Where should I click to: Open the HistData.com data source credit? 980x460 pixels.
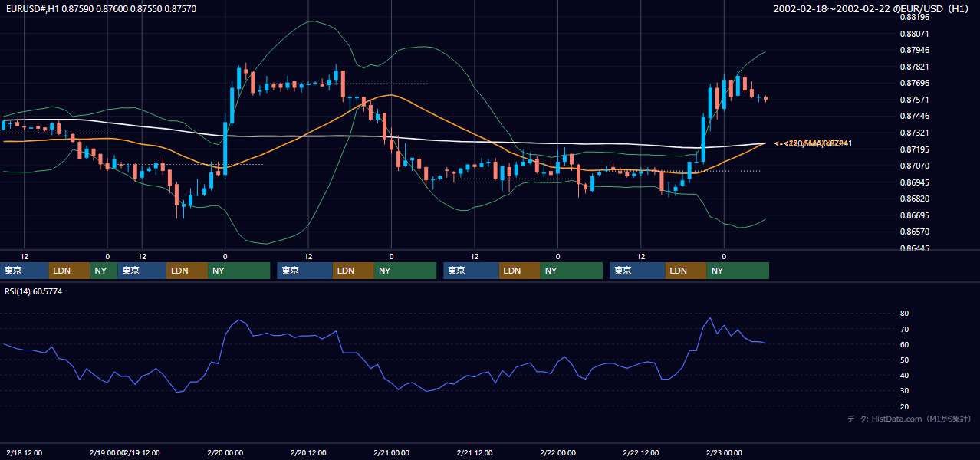(x=909, y=419)
